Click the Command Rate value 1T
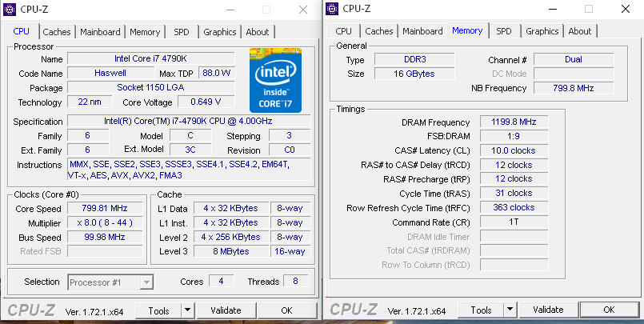 pyautogui.click(x=514, y=222)
